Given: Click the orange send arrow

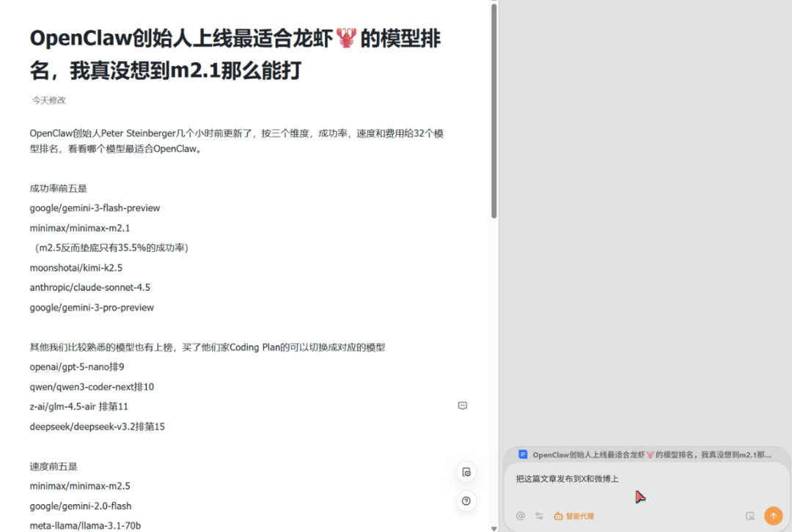Looking at the screenshot, I should [x=773, y=515].
